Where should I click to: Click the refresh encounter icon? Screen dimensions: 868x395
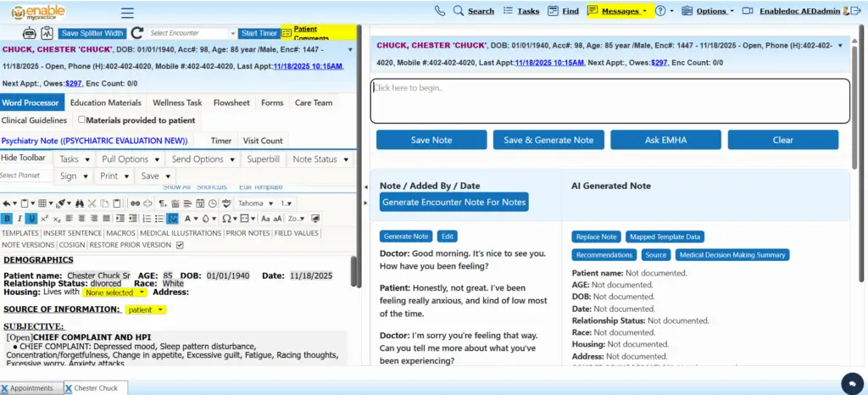[136, 33]
